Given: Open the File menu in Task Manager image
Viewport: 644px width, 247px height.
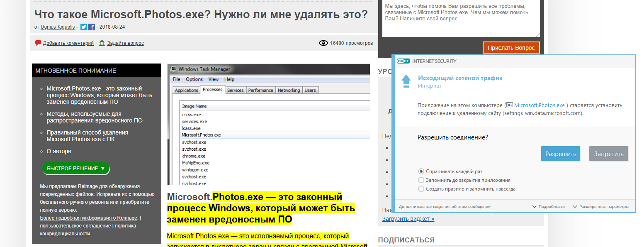Looking at the screenshot, I should pyautogui.click(x=177, y=79).
